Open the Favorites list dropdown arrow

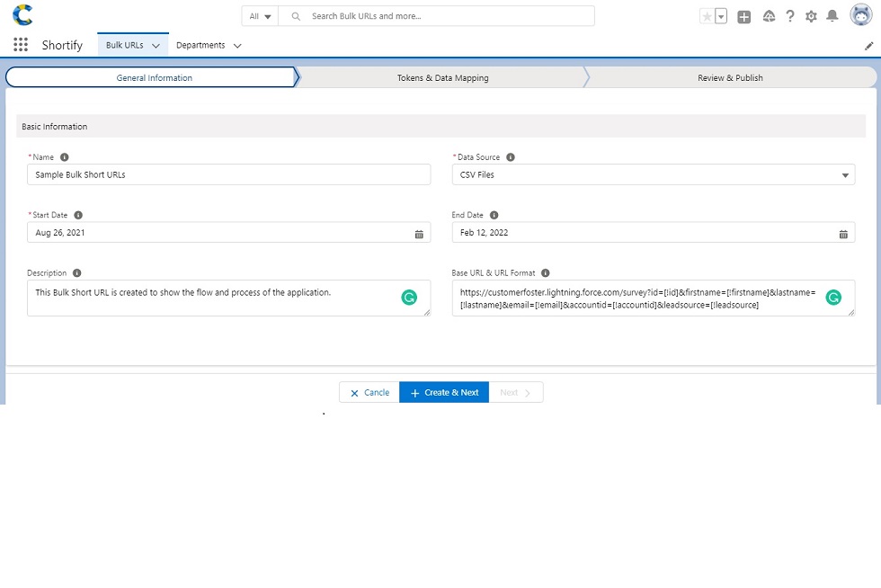click(x=721, y=16)
